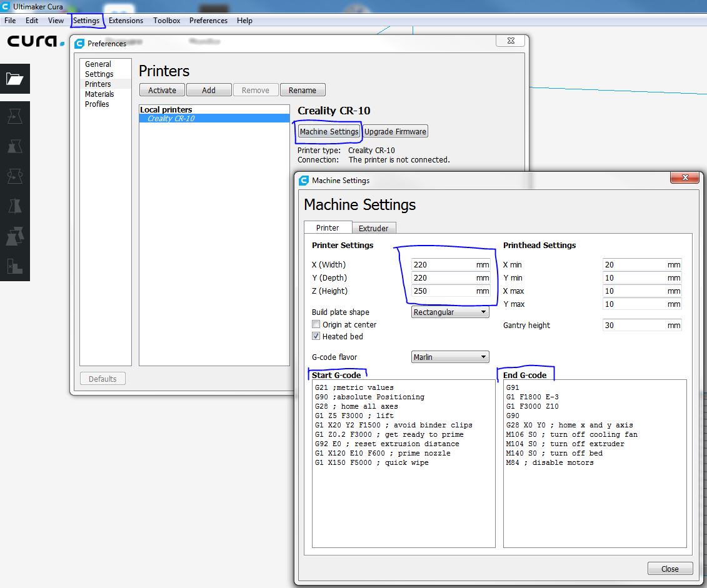The width and height of the screenshot is (707, 588).
Task: Toggle the Origin at center checkbox
Action: pyautogui.click(x=316, y=324)
